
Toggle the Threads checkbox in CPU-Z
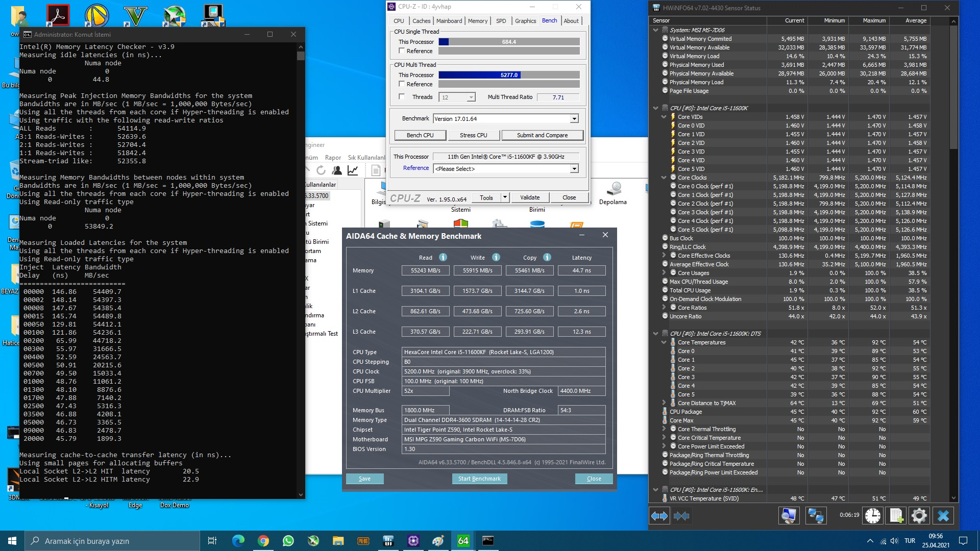pyautogui.click(x=402, y=96)
